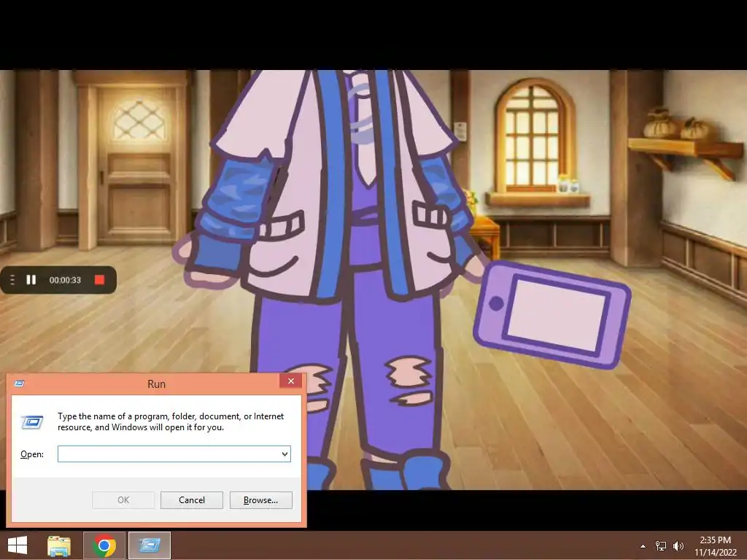Click Browse... in the Run dialog

(x=260, y=500)
